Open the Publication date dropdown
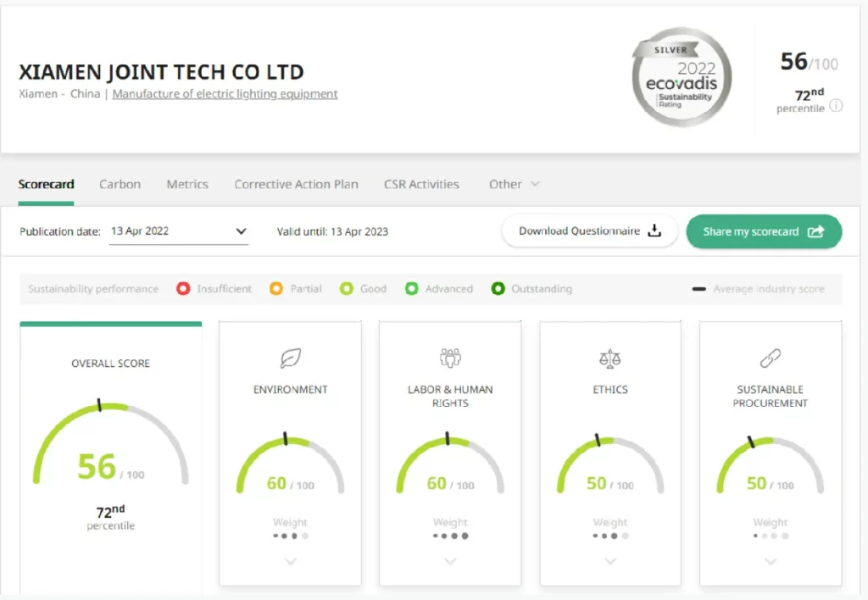The image size is (868, 600). (179, 231)
